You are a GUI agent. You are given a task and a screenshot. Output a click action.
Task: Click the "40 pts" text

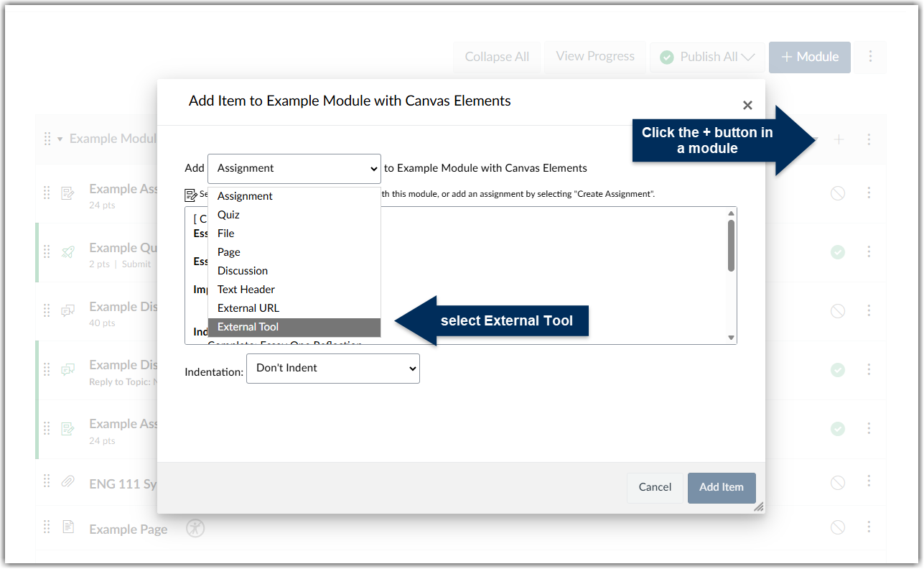pos(102,323)
